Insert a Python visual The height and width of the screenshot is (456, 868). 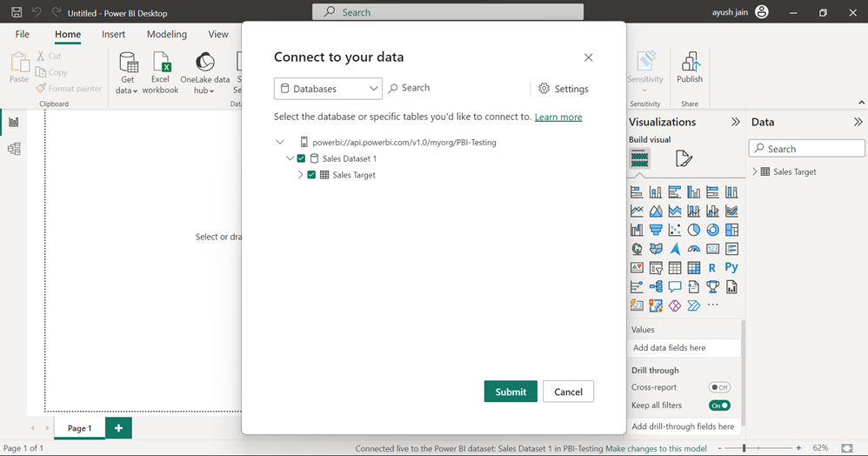(x=731, y=268)
